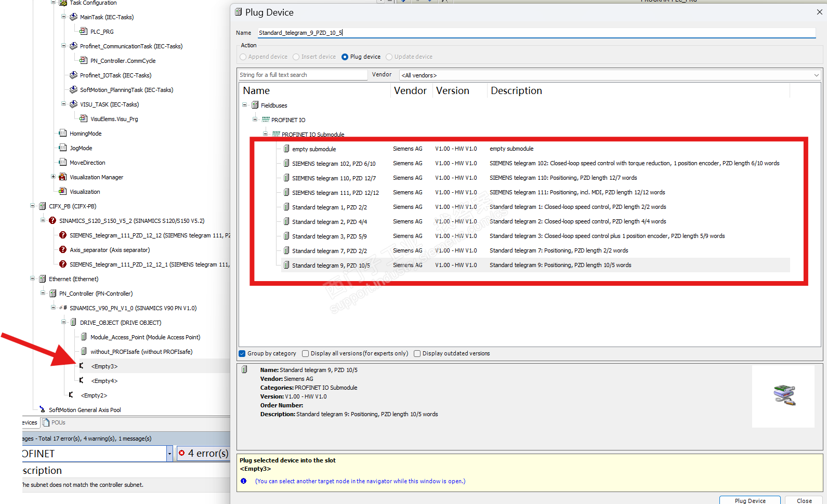This screenshot has height=504, width=827.
Task: Click the Empty3 slot icon in the tree
Action: tap(82, 366)
